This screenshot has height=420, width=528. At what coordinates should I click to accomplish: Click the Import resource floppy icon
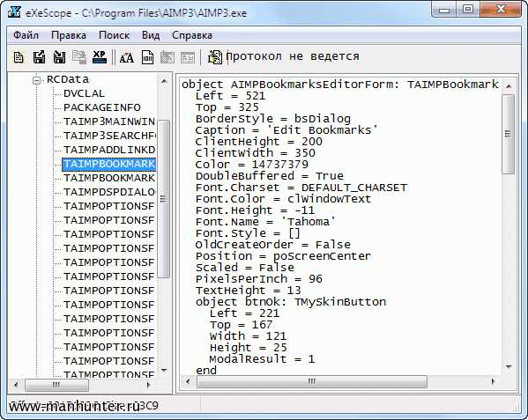pyautogui.click(x=59, y=57)
